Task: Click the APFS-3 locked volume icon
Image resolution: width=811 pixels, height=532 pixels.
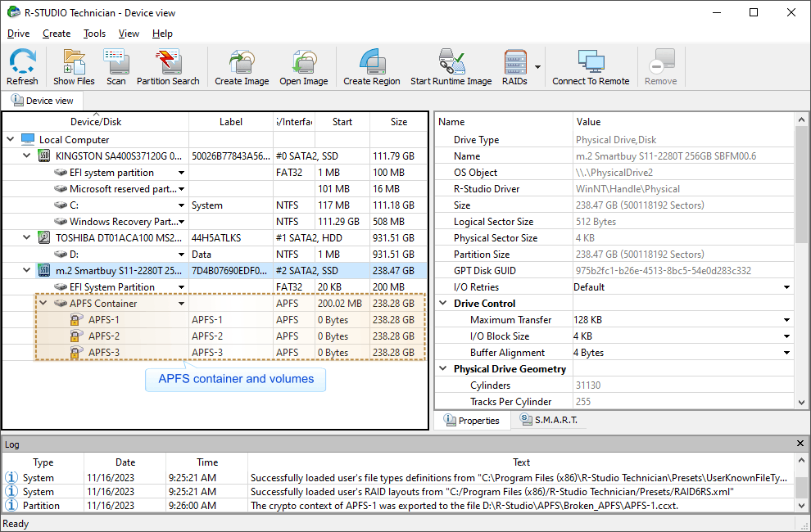Action: (x=76, y=353)
